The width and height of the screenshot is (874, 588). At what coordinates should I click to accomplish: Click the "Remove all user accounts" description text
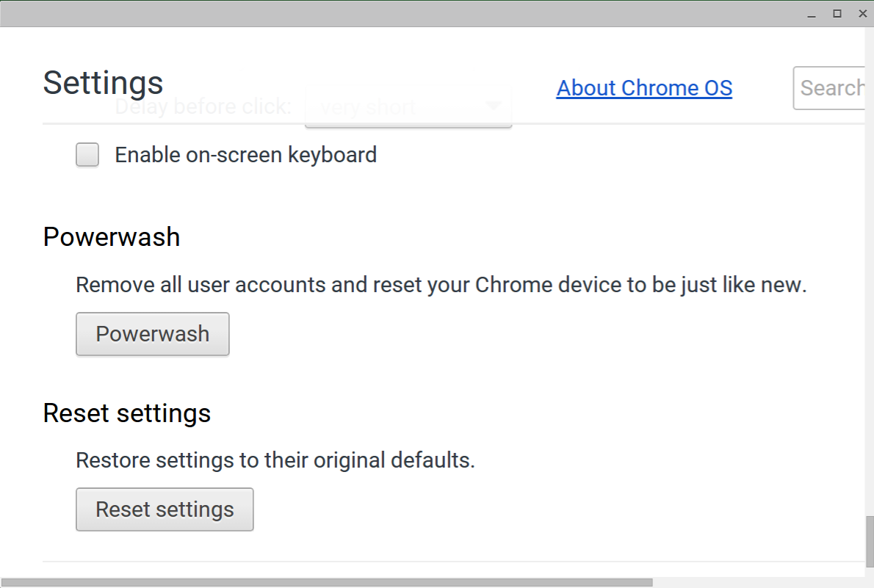[441, 285]
